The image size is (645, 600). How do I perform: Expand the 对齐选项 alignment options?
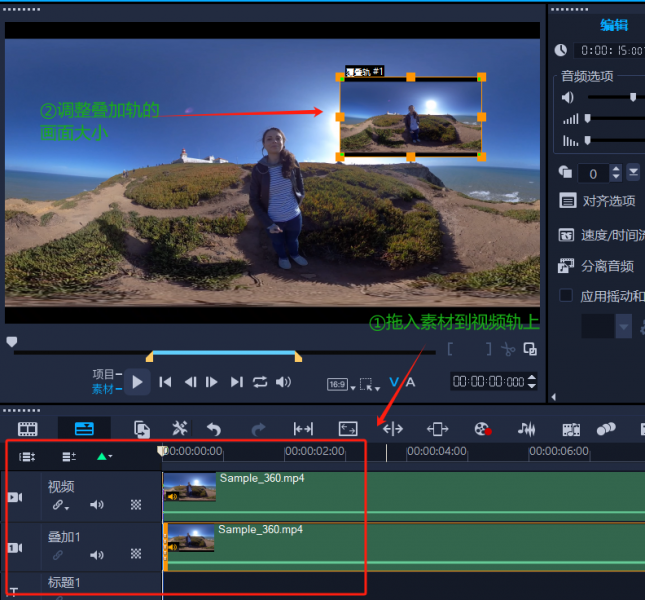point(607,201)
